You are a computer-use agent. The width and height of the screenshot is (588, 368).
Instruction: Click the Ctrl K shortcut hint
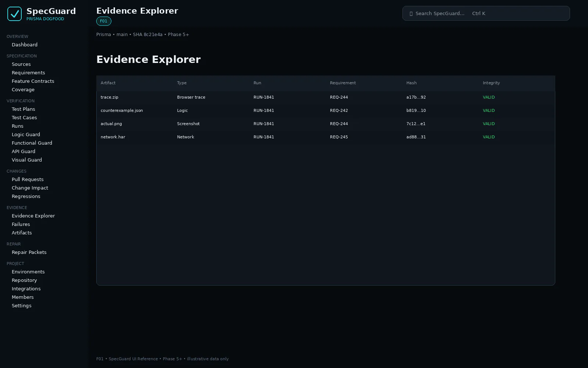[478, 14]
